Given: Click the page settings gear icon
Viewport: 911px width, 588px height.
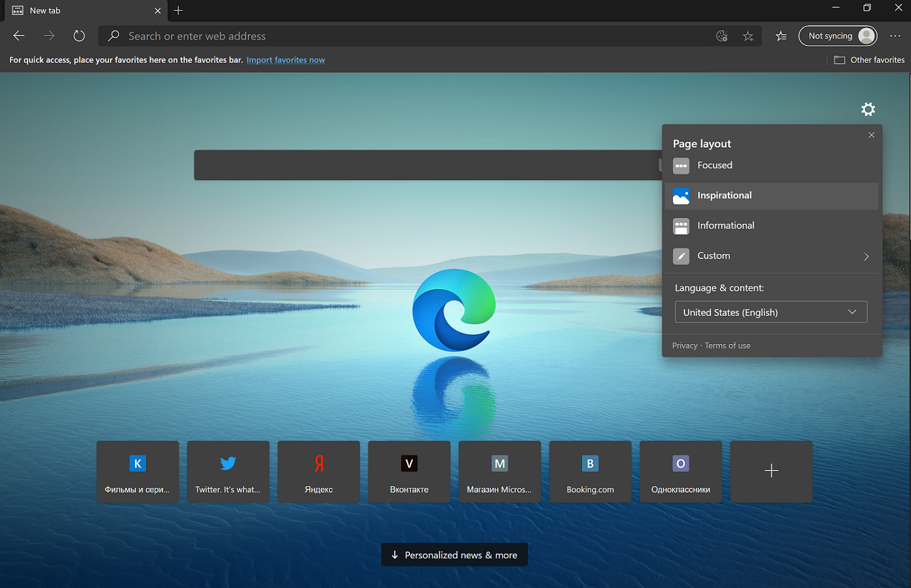Looking at the screenshot, I should click(x=868, y=109).
